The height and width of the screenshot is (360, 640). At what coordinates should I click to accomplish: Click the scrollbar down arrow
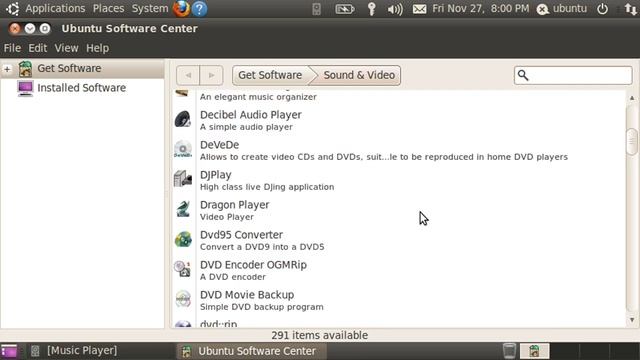coord(632,320)
